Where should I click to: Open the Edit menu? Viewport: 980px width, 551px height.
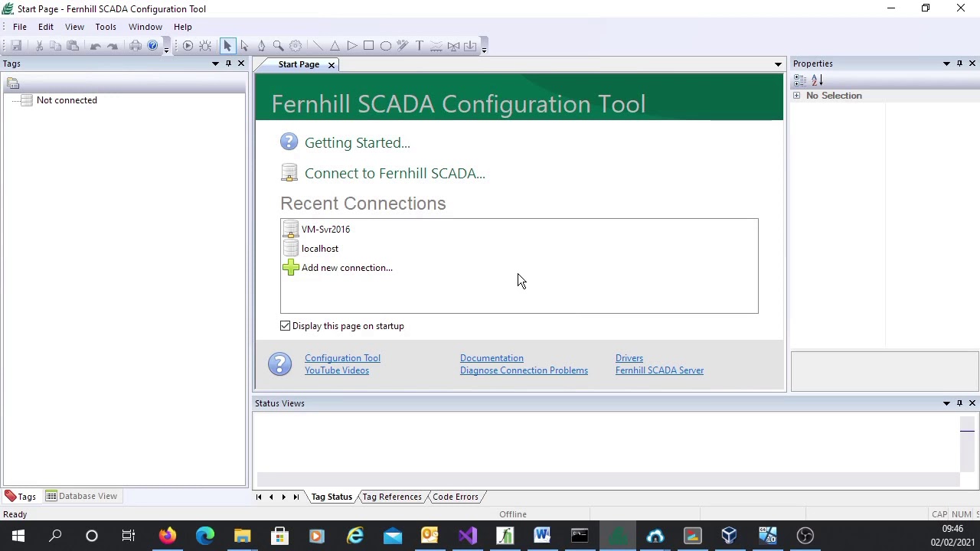coord(46,27)
